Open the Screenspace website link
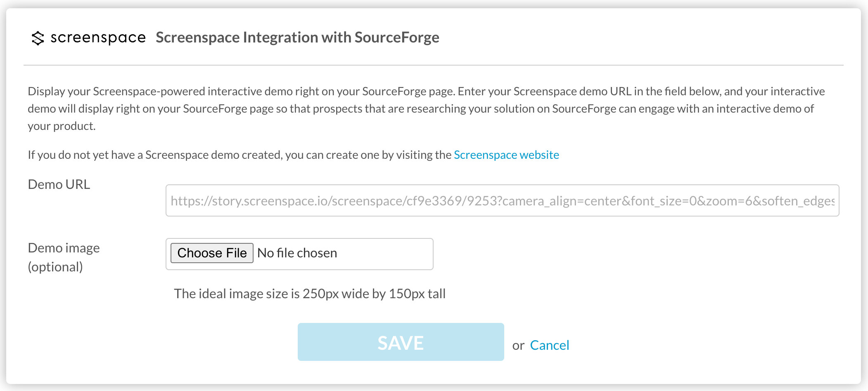The width and height of the screenshot is (868, 391). click(x=506, y=155)
